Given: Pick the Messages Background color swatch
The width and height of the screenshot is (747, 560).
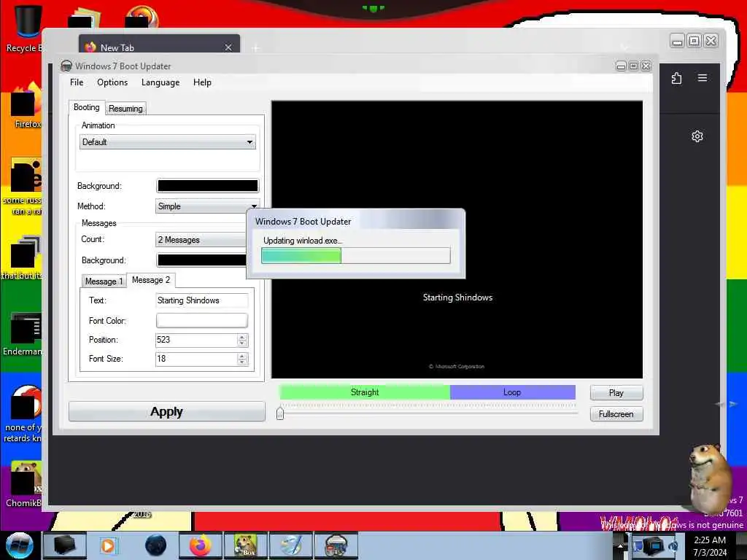Looking at the screenshot, I should [x=202, y=260].
